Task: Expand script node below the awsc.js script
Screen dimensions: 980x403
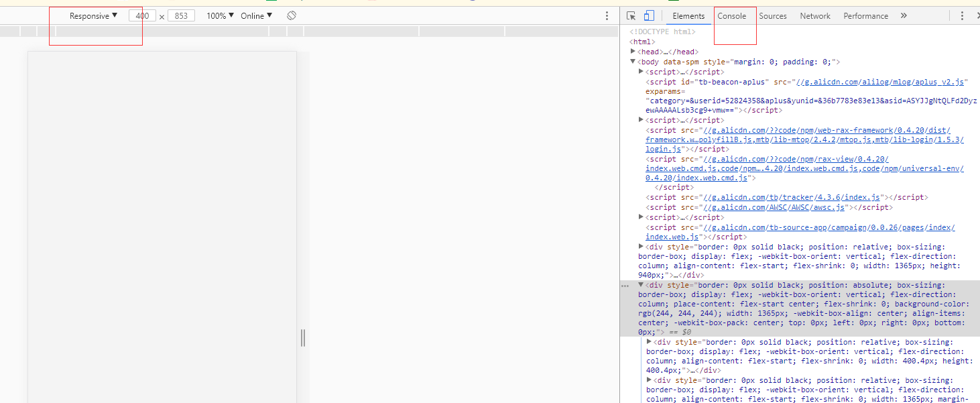Action: pyautogui.click(x=641, y=217)
